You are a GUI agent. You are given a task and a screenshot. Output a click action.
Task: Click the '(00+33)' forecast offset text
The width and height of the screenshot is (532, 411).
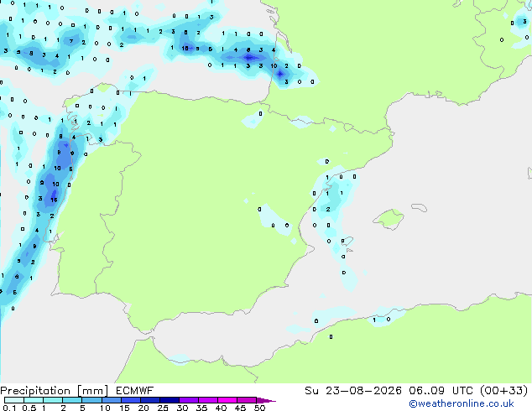pyautogui.click(x=504, y=391)
